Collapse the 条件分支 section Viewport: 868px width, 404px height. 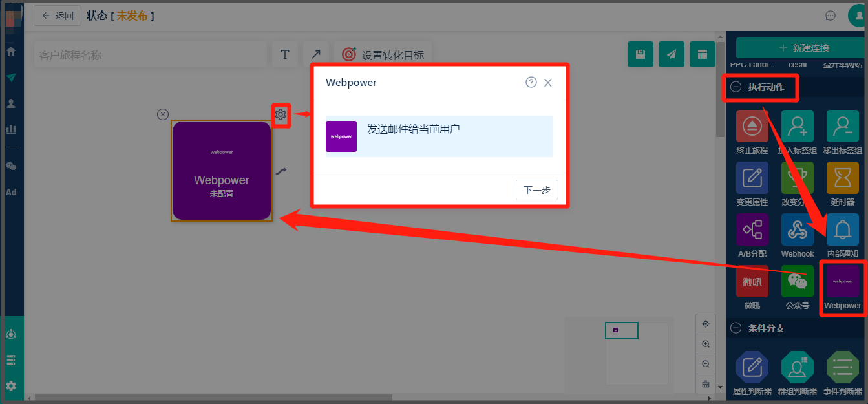(736, 328)
